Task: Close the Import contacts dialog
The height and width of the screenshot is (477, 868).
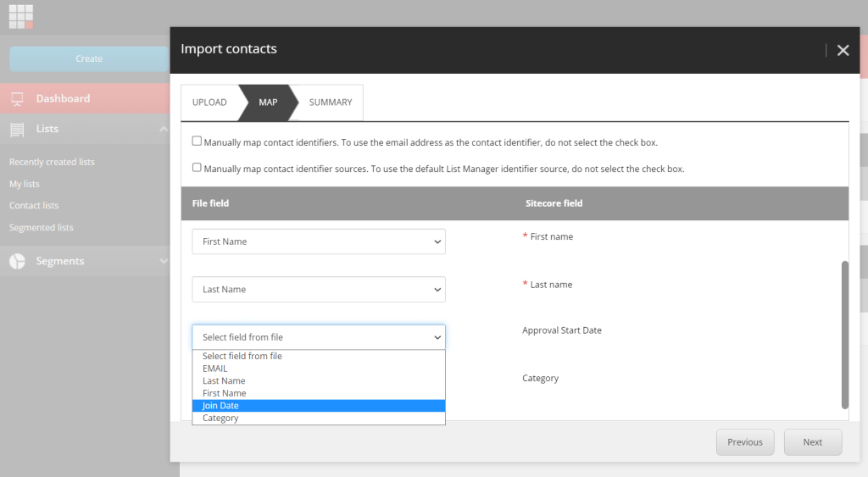Action: point(843,50)
